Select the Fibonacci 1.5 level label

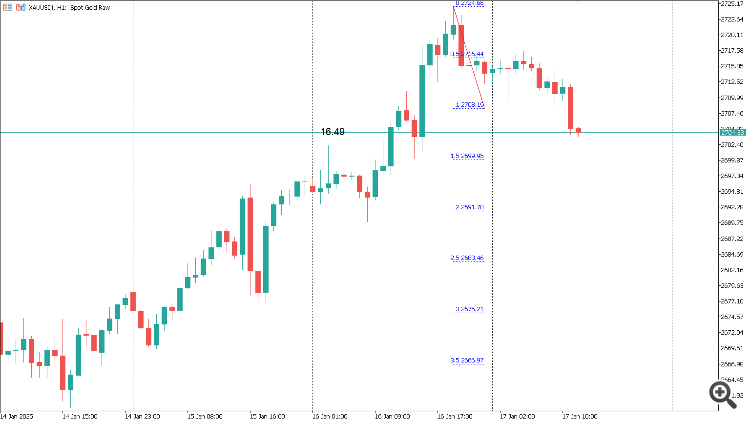[x=467, y=156]
